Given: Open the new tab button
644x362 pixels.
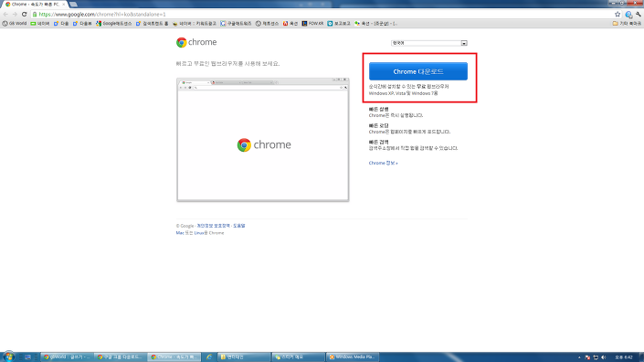Looking at the screenshot, I should tap(73, 4).
